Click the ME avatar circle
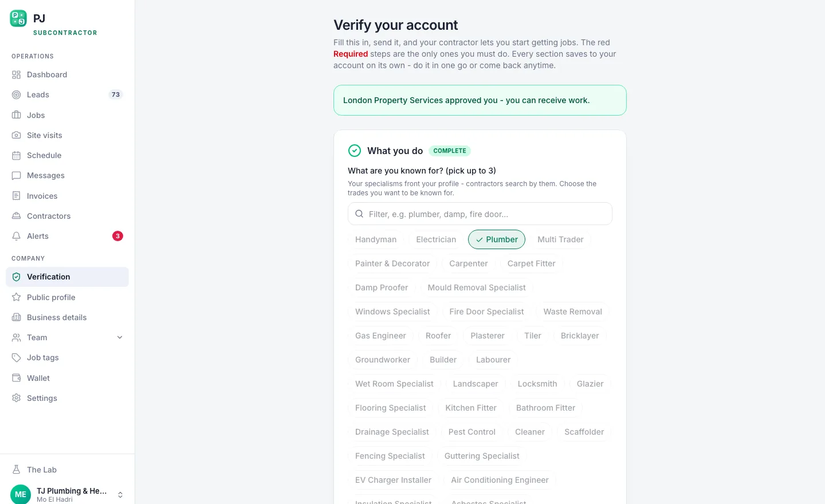Viewport: 825px width, 504px height. 21,494
